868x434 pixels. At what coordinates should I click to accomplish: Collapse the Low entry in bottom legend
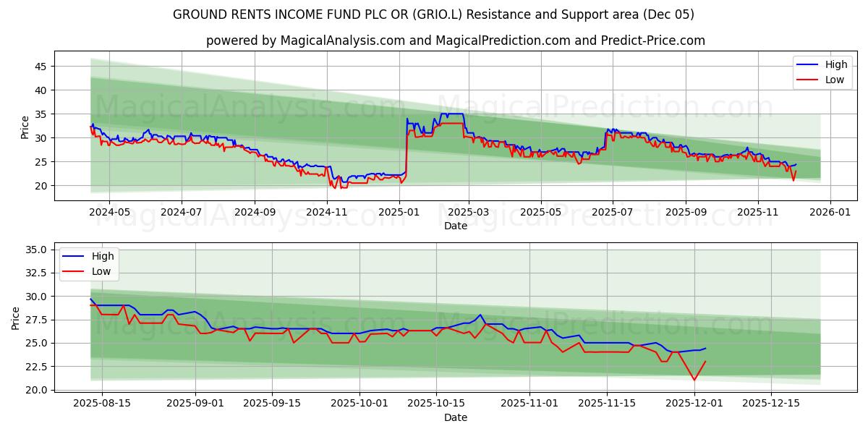(x=103, y=271)
